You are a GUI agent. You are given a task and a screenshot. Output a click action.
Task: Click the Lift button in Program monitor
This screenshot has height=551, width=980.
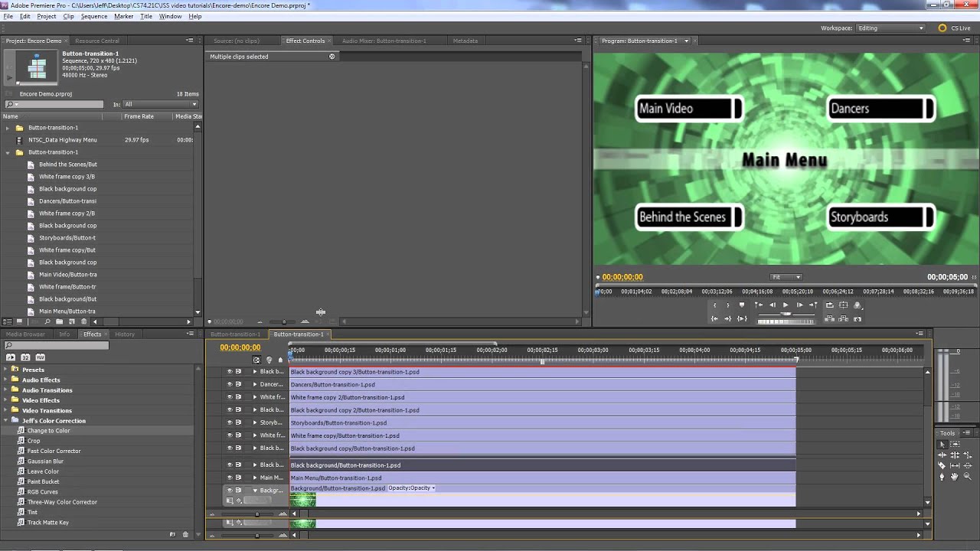[829, 319]
